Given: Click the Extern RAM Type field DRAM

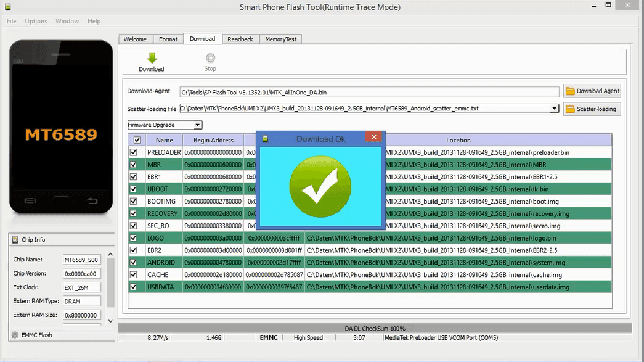Looking at the screenshot, I should tap(81, 301).
